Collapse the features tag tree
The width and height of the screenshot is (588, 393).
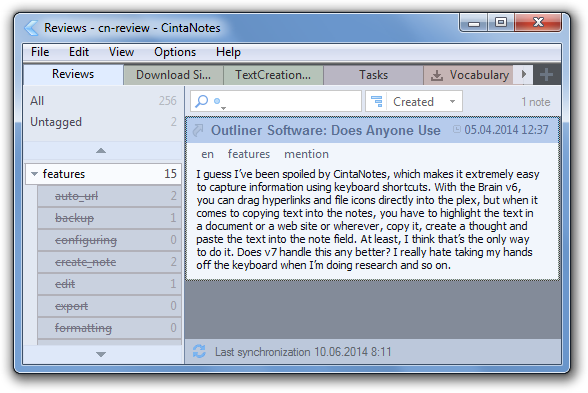point(34,174)
